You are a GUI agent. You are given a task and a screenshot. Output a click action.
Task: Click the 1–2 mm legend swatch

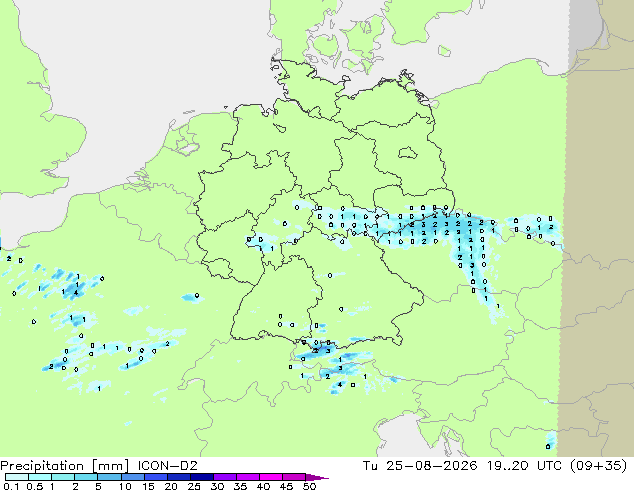pos(63,477)
